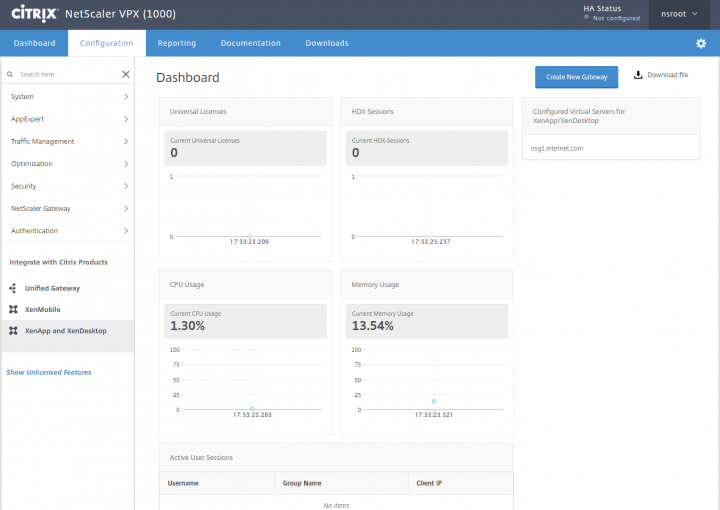
Task: Expand the NetScaler Gateway section
Action: coord(67,208)
